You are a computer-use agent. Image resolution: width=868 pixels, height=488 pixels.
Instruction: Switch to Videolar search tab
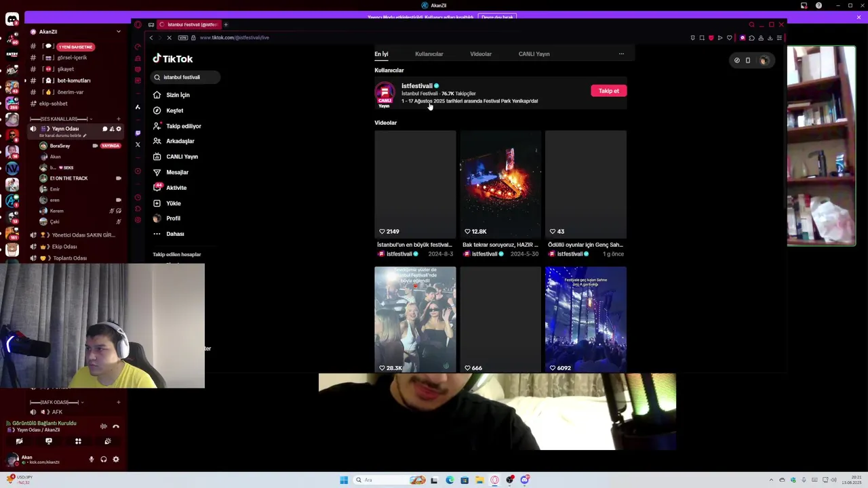(x=481, y=54)
